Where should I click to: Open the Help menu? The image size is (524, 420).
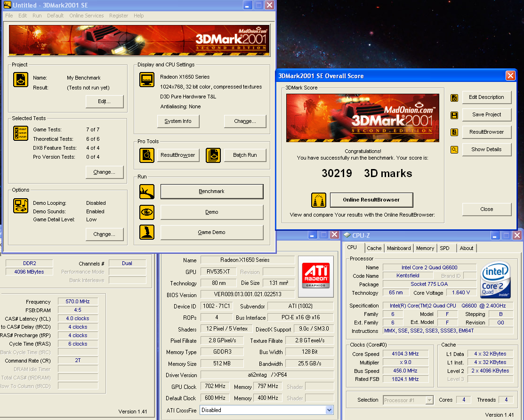click(x=139, y=16)
